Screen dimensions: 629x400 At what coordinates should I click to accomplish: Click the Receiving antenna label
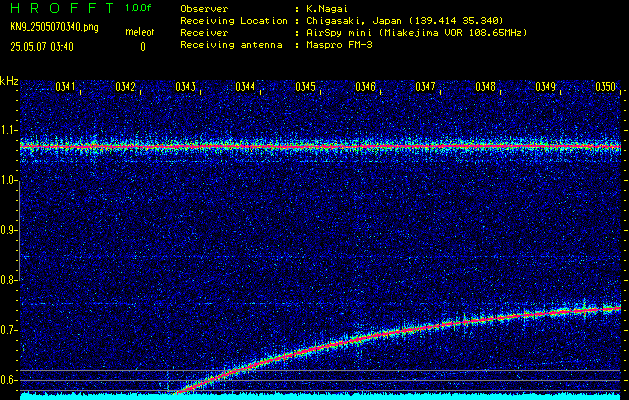231,45
